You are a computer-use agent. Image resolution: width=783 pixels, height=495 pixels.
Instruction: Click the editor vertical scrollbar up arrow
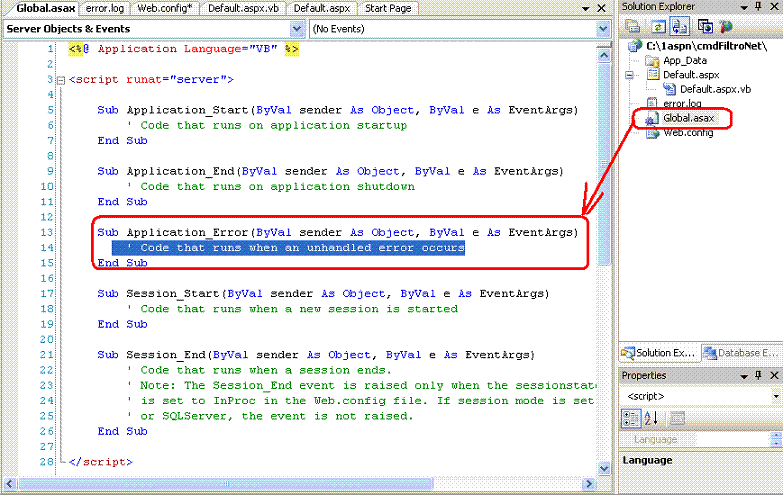click(604, 54)
